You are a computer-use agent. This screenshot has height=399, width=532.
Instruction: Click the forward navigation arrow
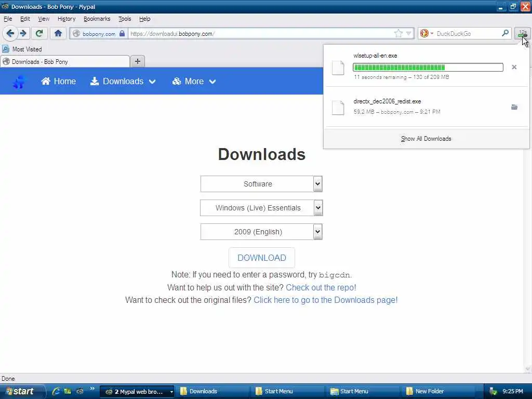click(23, 33)
